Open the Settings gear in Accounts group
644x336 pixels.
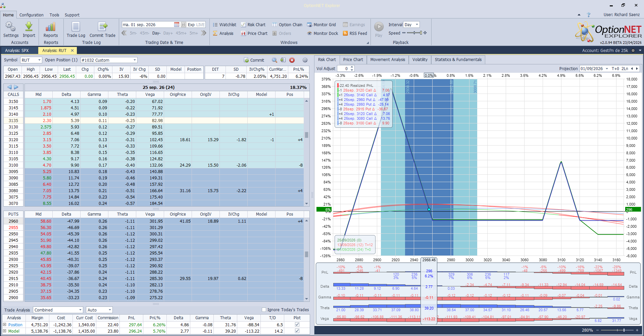pyautogui.click(x=11, y=30)
